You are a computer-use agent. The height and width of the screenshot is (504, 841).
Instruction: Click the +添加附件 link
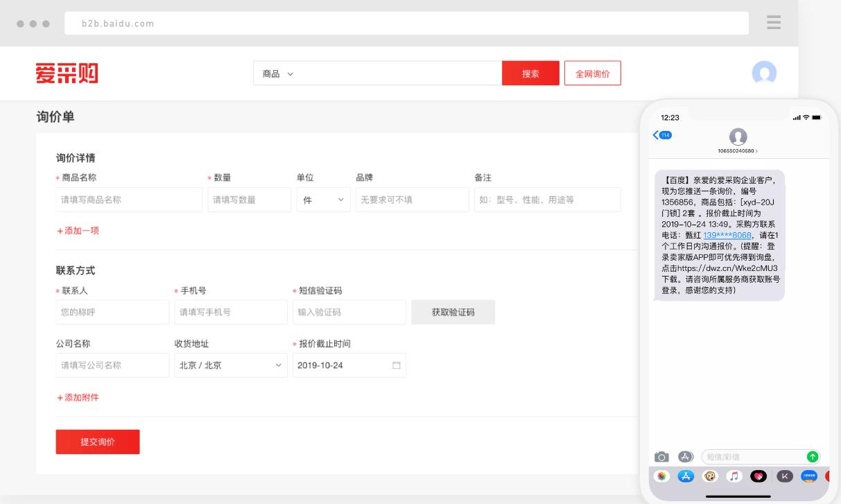pyautogui.click(x=78, y=397)
